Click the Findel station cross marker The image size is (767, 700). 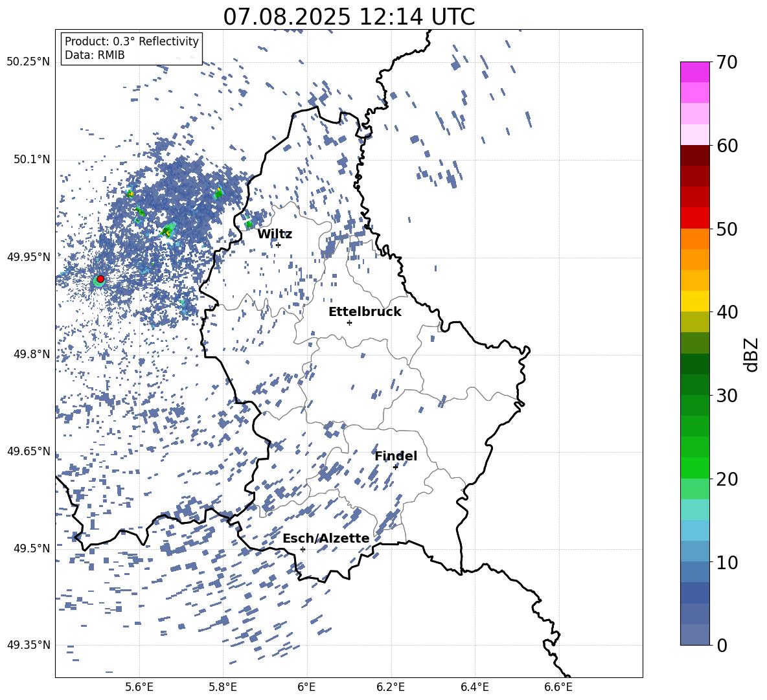click(x=395, y=467)
